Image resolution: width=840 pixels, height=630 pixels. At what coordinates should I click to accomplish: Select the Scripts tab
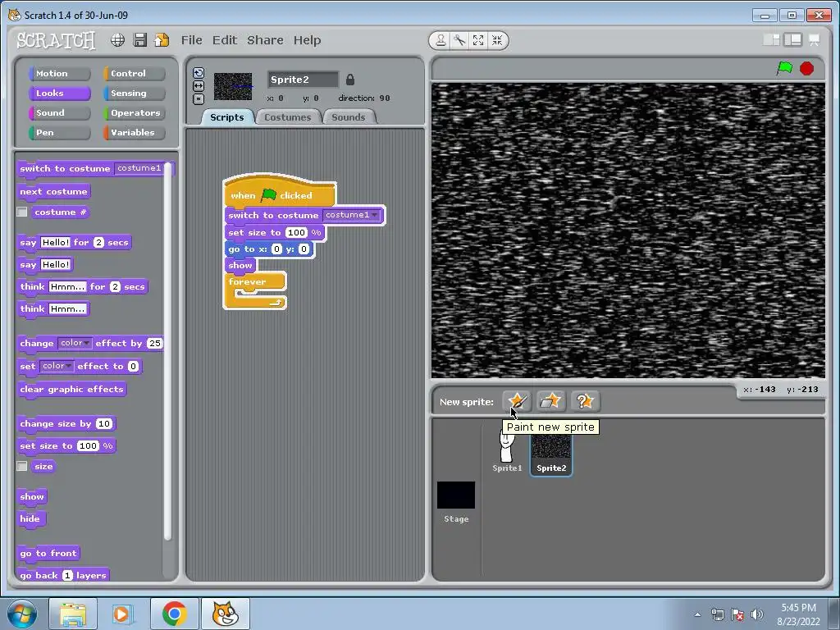(x=227, y=116)
